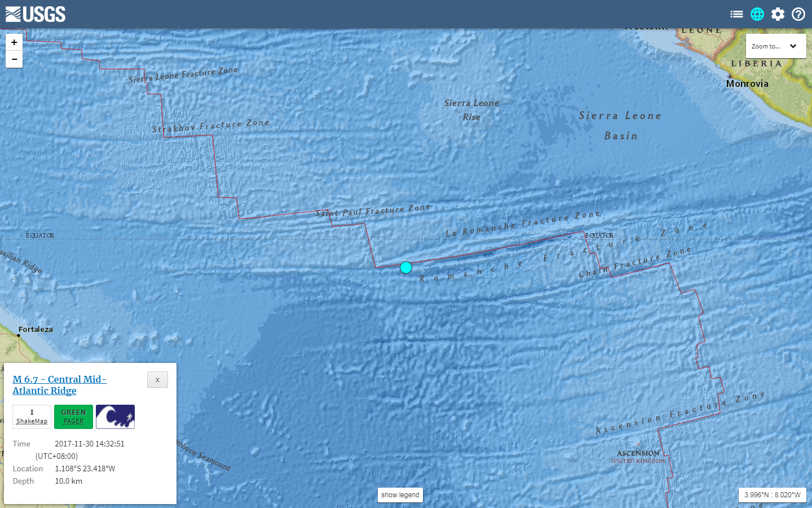Open the settings gear icon

[x=778, y=14]
